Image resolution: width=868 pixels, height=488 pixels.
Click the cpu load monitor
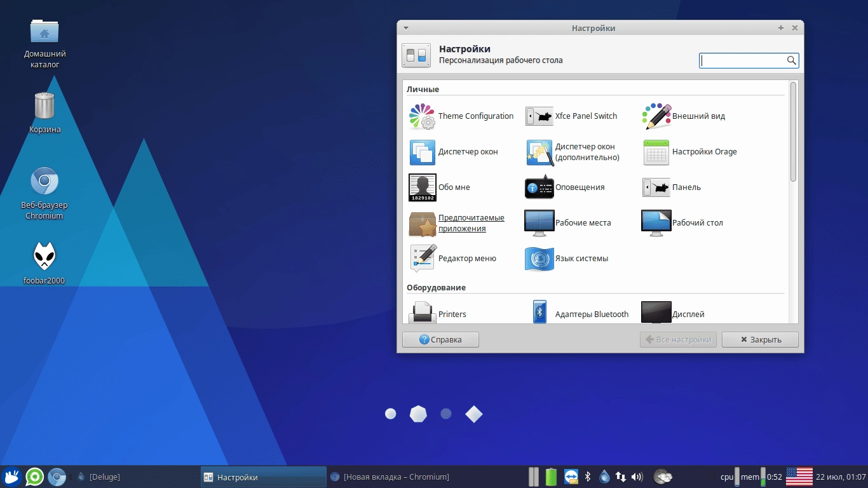(729, 477)
